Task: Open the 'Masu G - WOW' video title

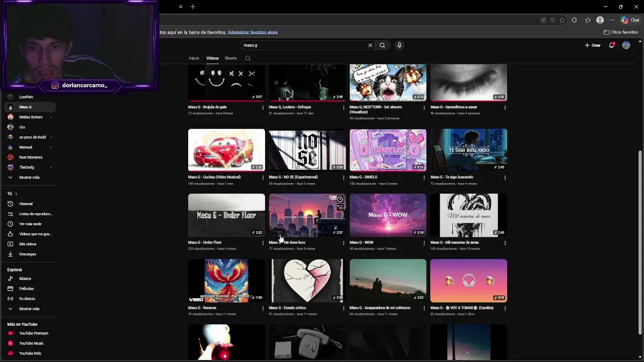Action: [361, 242]
